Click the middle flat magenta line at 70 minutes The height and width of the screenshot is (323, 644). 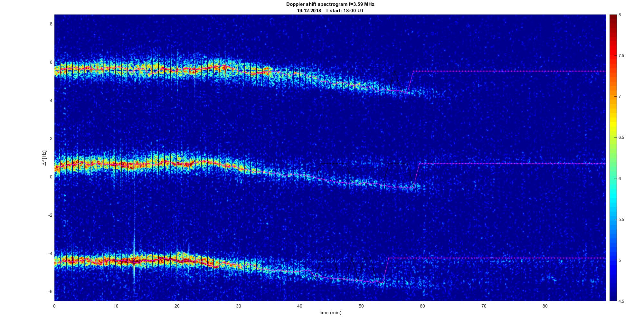484,164
